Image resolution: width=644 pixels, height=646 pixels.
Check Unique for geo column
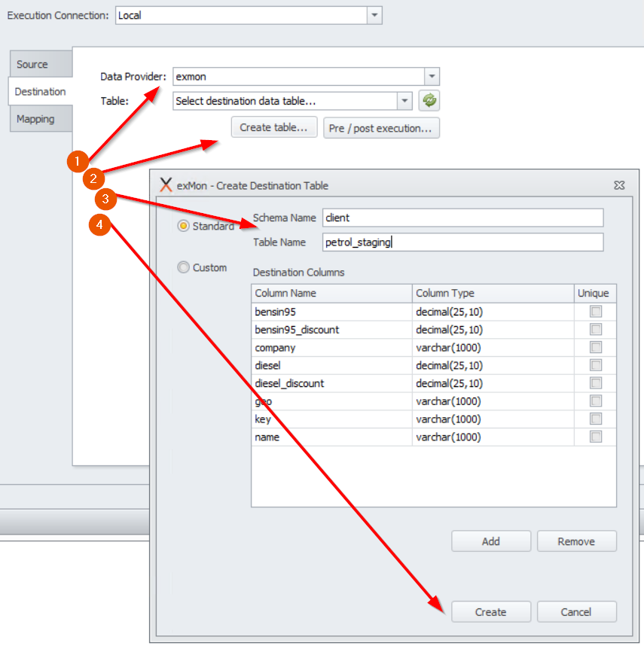pyautogui.click(x=595, y=401)
